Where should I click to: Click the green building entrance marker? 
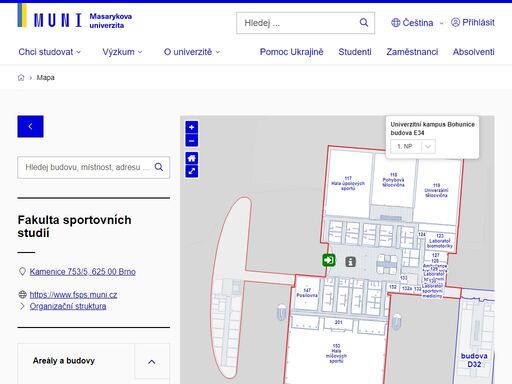point(329,260)
